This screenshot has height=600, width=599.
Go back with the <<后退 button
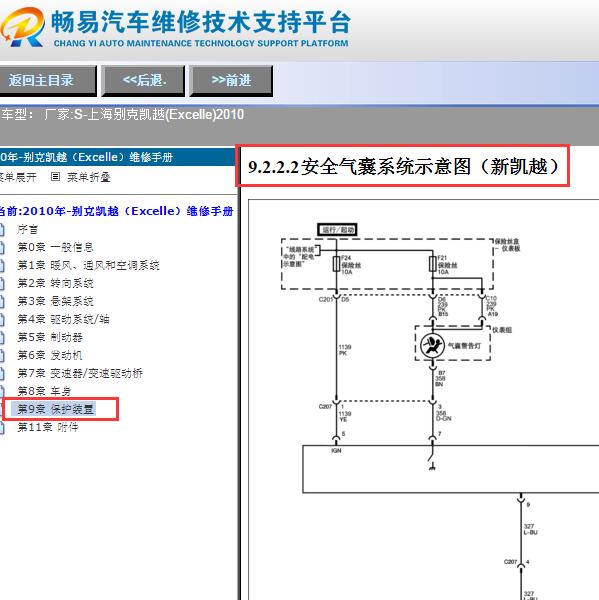coord(144,80)
